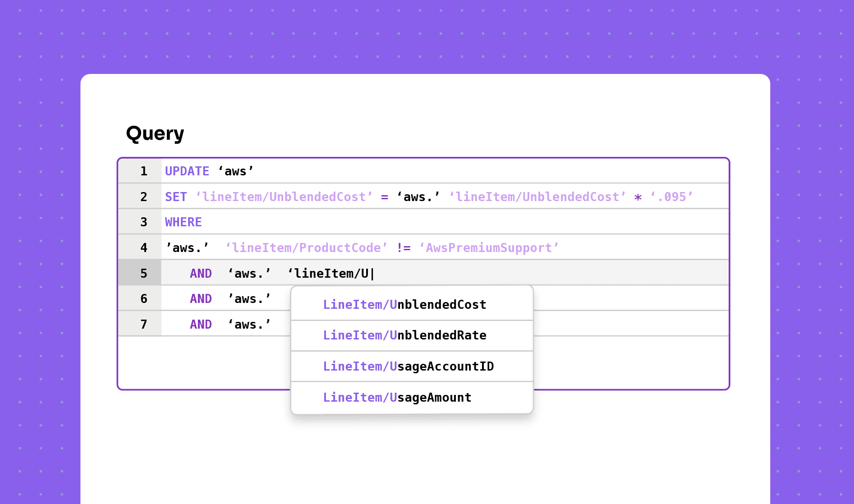Viewport: 854px width, 504px height.
Task: Place cursor on the UPDATE keyword
Action: point(187,171)
